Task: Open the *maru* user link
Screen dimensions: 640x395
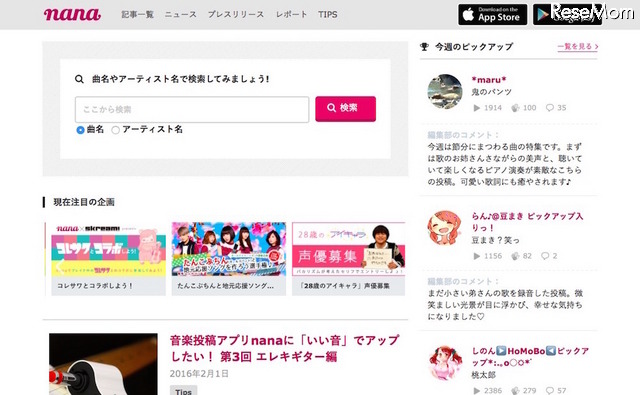Action: pyautogui.click(x=489, y=80)
